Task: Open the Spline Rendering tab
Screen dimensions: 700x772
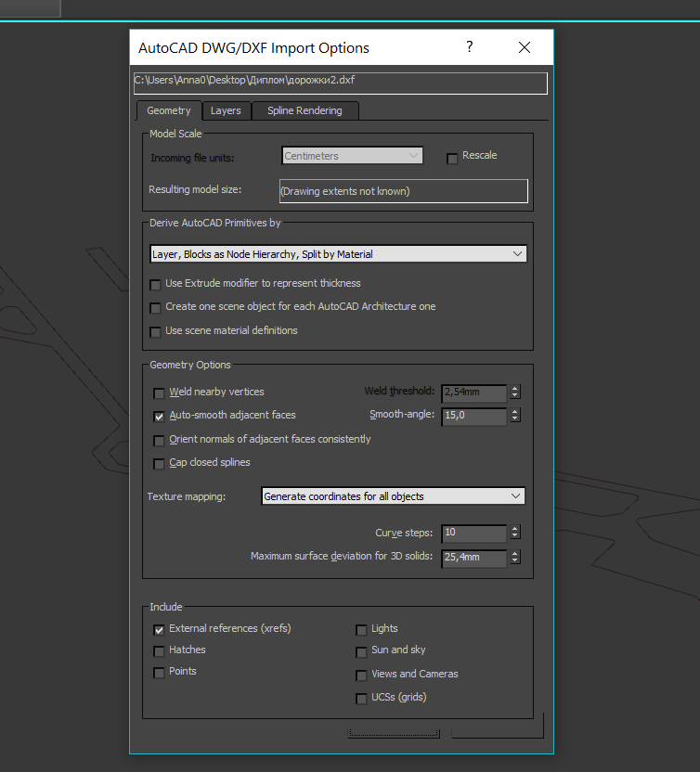Action: [x=305, y=110]
